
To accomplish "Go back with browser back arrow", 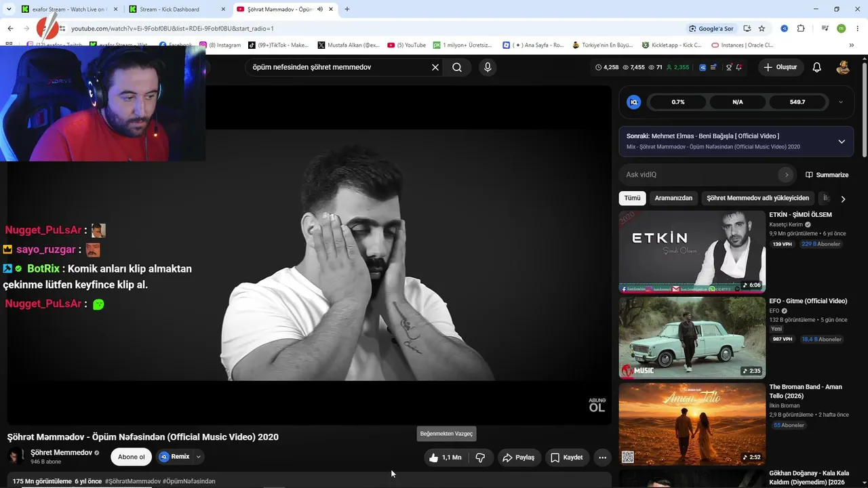I will [10, 28].
